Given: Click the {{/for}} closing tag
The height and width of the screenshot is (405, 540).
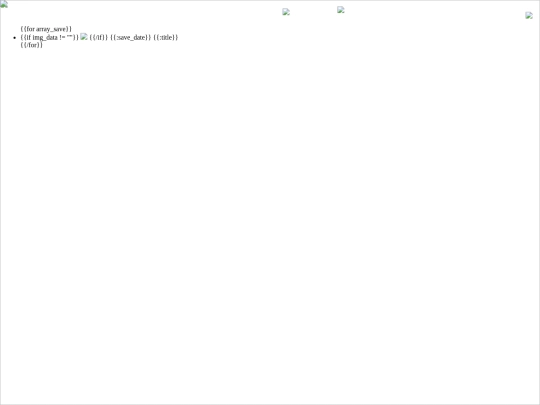Looking at the screenshot, I should (32, 45).
